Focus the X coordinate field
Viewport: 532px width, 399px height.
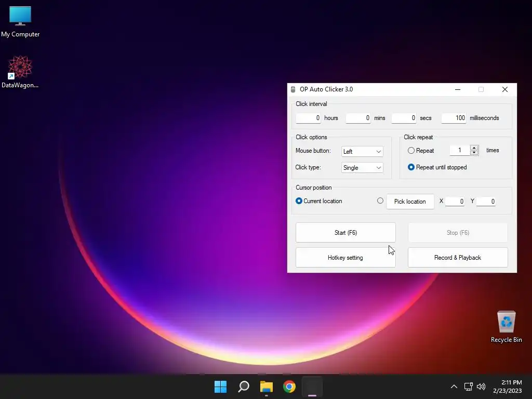pyautogui.click(x=455, y=201)
